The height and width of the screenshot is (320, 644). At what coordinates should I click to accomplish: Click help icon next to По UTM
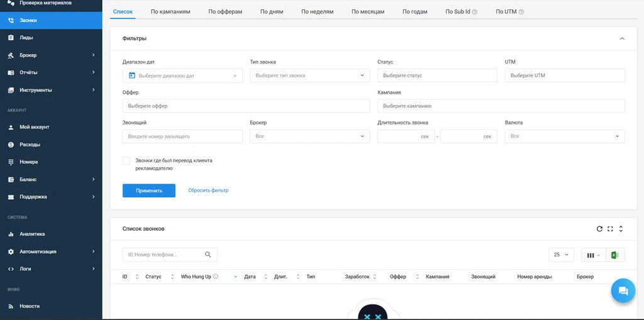[521, 12]
